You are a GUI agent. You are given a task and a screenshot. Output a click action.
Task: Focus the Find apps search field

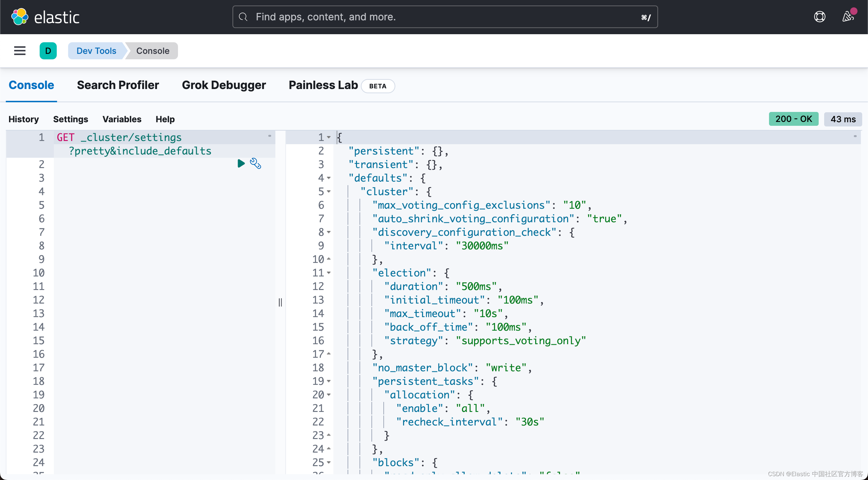coord(445,17)
